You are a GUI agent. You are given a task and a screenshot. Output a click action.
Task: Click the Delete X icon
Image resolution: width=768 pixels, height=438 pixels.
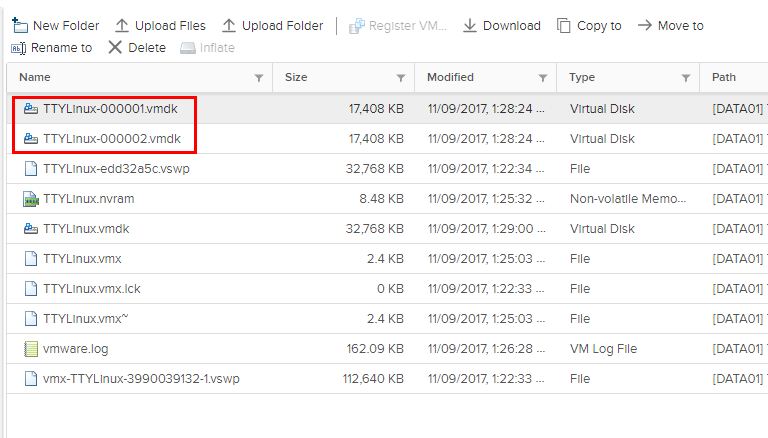tap(115, 48)
